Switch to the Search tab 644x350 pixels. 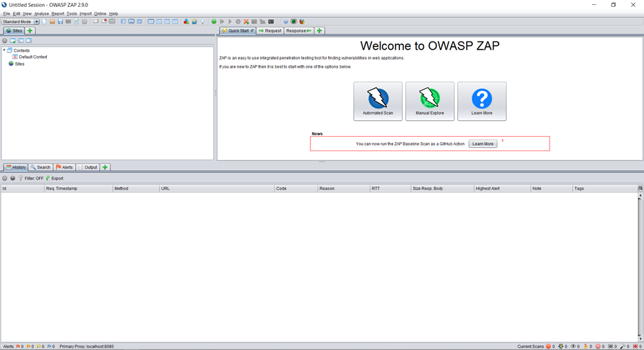tap(40, 167)
